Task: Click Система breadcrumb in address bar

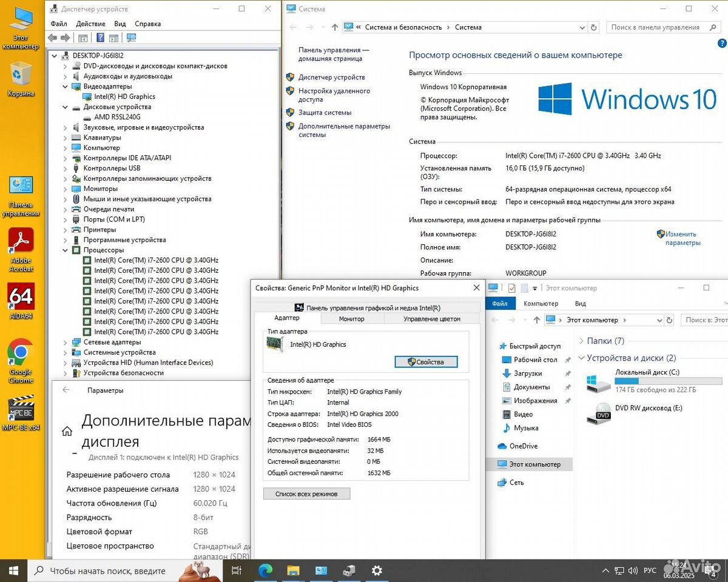Action: [468, 27]
